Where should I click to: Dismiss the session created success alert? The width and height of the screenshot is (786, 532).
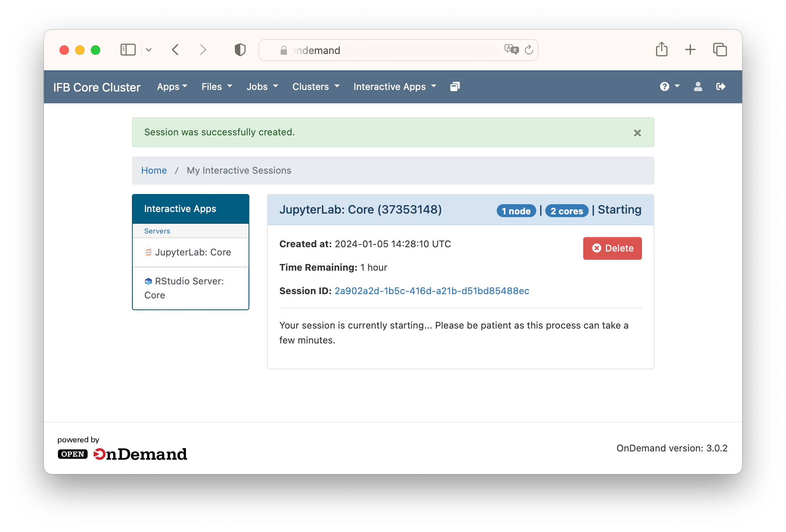tap(637, 133)
